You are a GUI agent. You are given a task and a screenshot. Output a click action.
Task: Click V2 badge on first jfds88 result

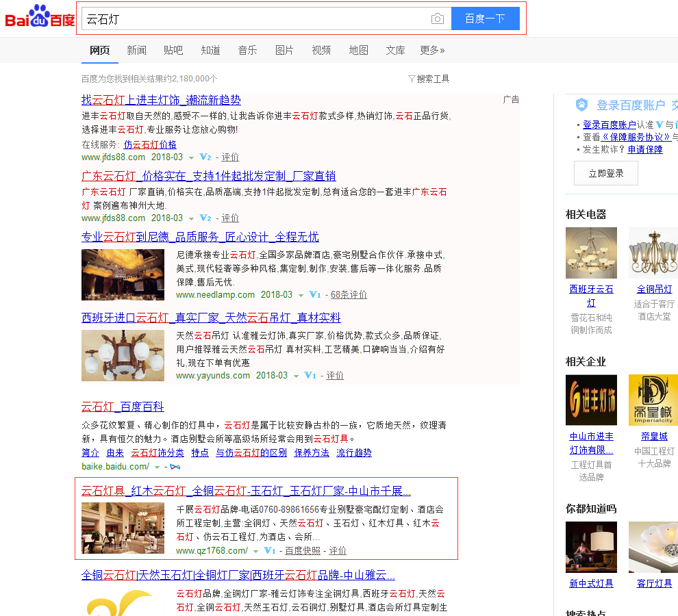coord(205,157)
